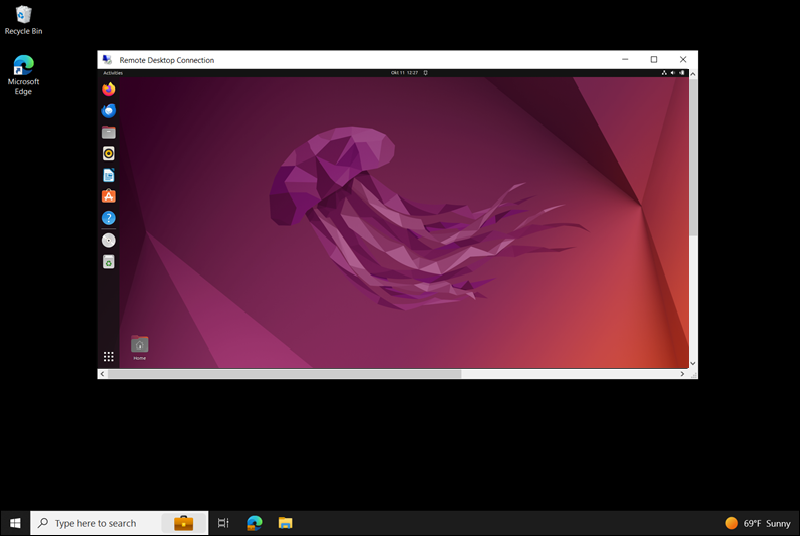This screenshot has width=800, height=536.
Task: Open the 69°F Sunny weather widget
Action: tap(758, 523)
